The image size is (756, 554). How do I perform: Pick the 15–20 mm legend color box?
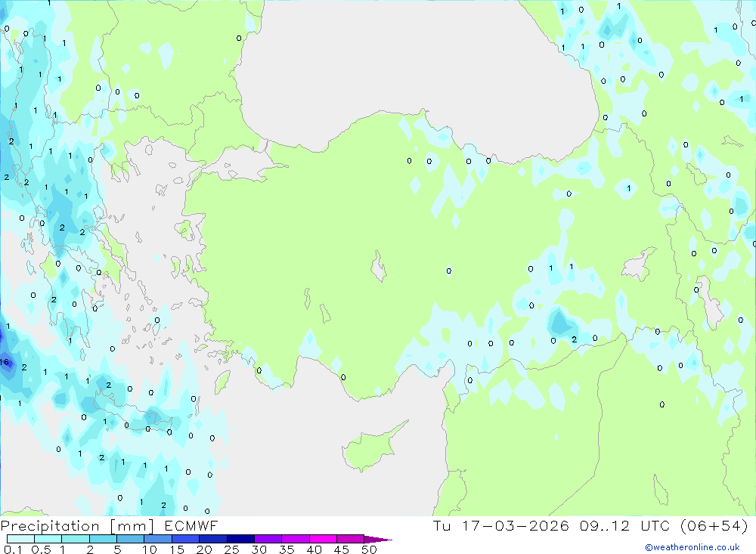pyautogui.click(x=186, y=539)
